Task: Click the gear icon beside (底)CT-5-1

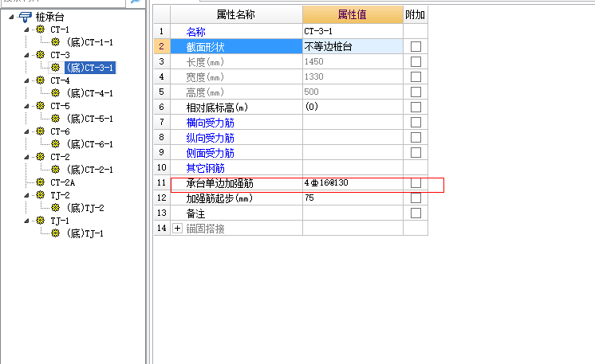Action: (55, 118)
